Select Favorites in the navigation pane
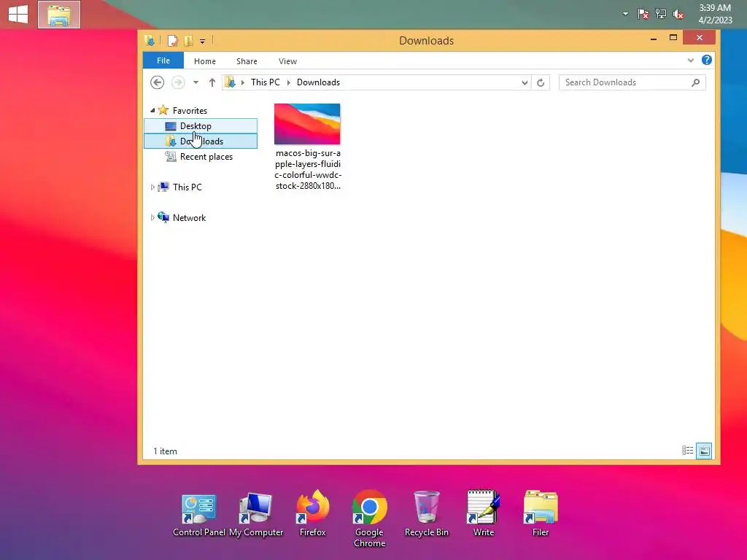 (x=190, y=111)
